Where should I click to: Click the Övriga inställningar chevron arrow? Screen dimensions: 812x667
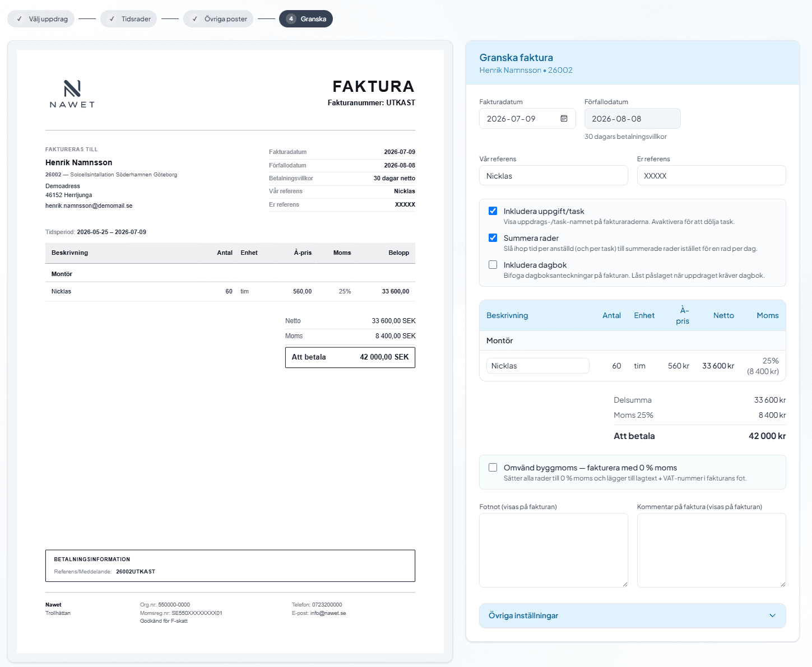[772, 615]
